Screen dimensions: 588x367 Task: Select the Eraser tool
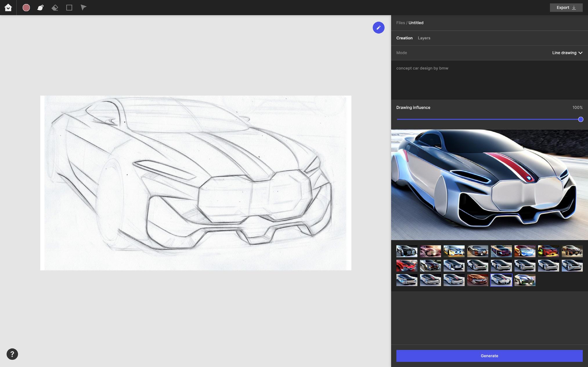point(55,8)
